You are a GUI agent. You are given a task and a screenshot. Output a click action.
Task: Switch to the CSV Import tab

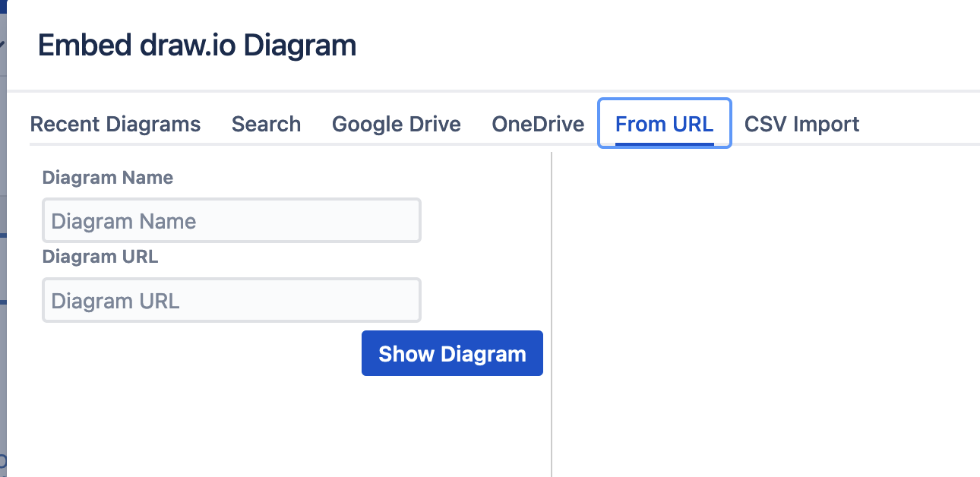click(801, 124)
